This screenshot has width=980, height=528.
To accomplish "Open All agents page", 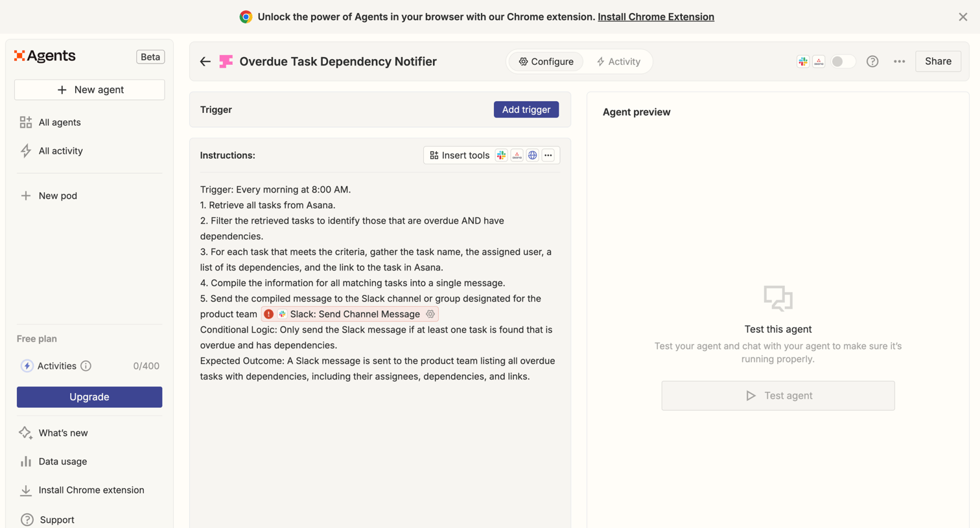I will tap(60, 122).
